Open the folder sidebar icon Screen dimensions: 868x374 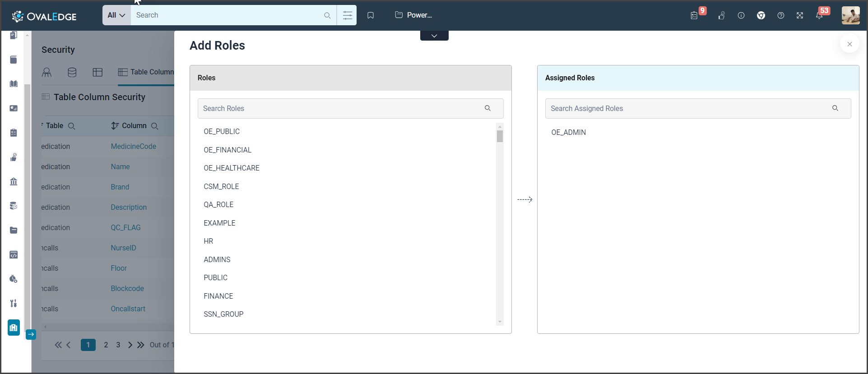tap(14, 230)
